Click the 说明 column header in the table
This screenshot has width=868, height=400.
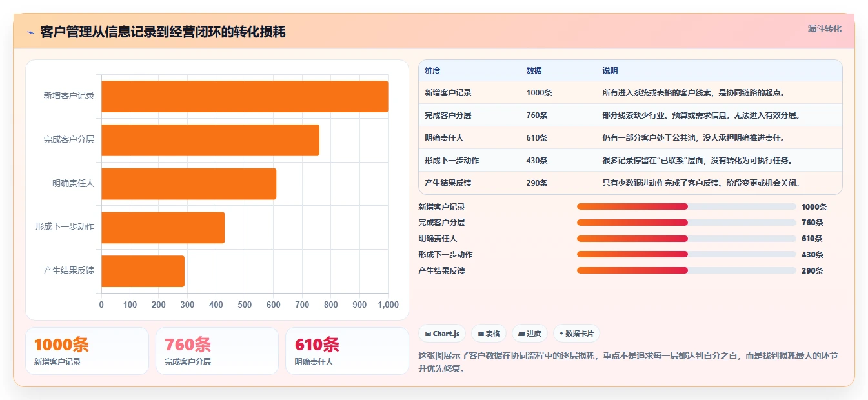coord(610,71)
